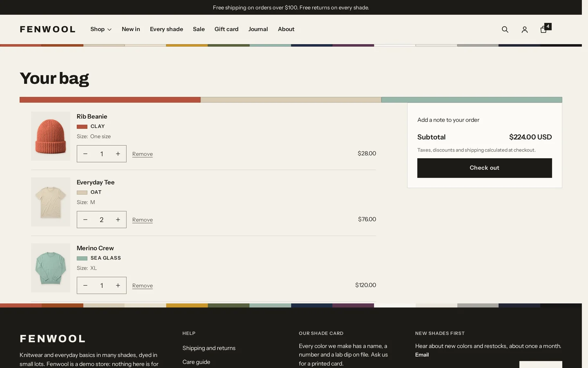Remove the Everyday Tee from bag
This screenshot has height=368, width=588.
(143, 220)
